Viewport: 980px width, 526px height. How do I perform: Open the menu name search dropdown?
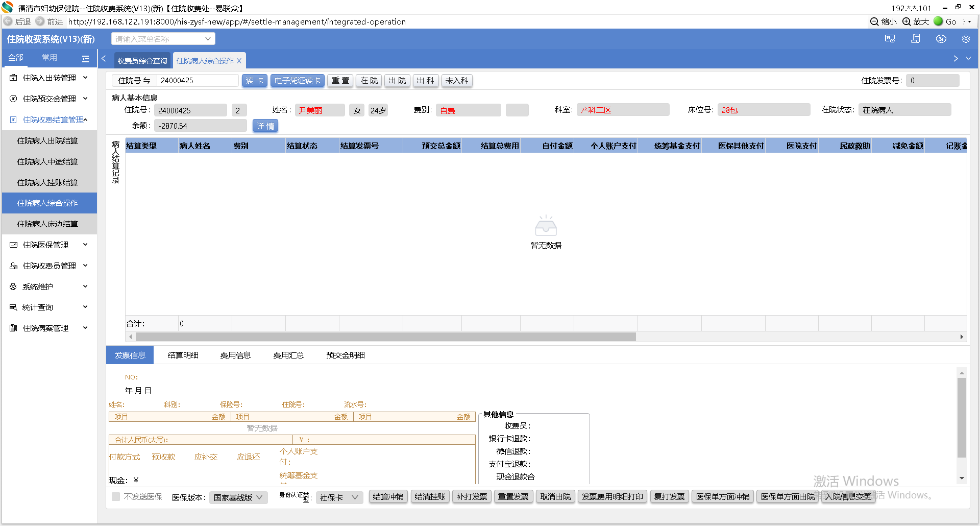click(208, 39)
